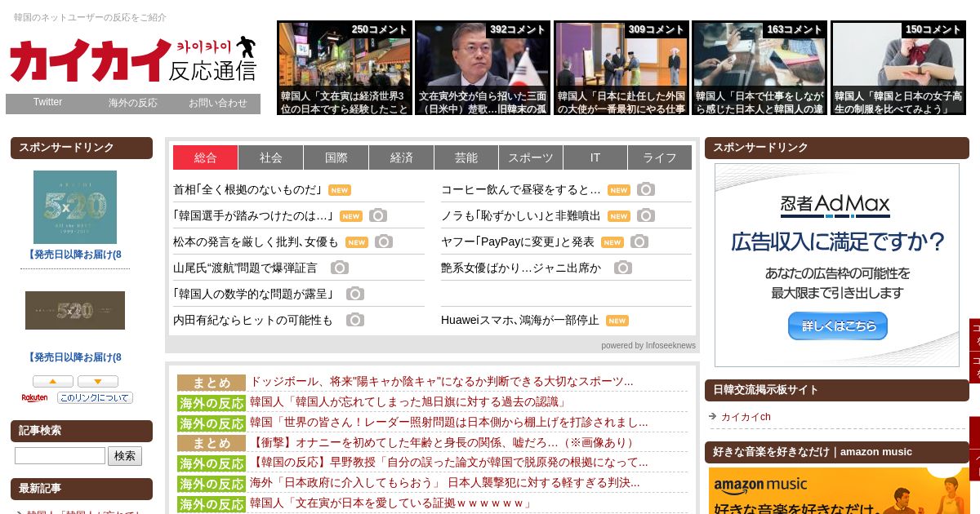
Task: Open camera icon beside コーヒー飲んで昼寝をすると
Action: (646, 189)
